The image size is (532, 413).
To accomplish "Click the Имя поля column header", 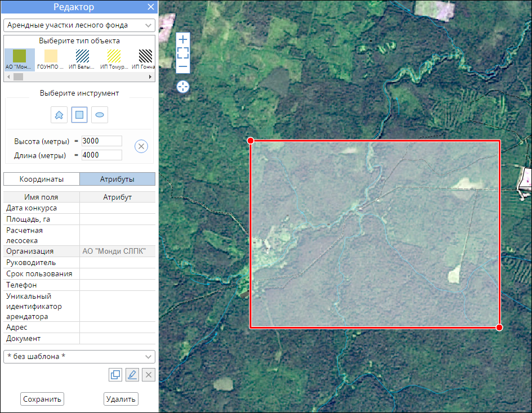I will (x=42, y=197).
